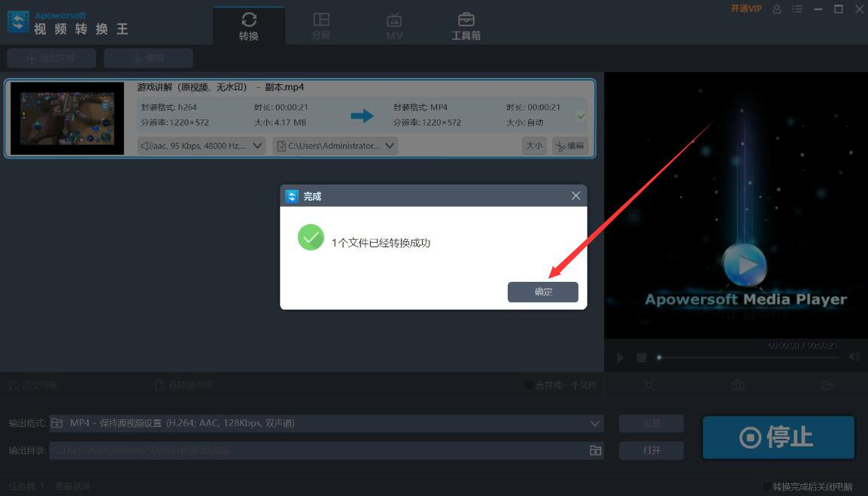Click the 游戏讲解 video thumbnail
The image size is (868, 496).
(x=66, y=118)
